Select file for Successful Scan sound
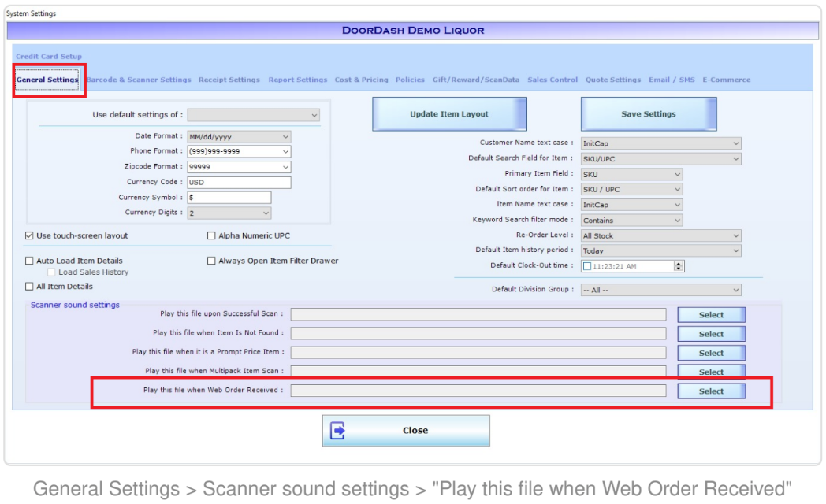 click(x=711, y=314)
